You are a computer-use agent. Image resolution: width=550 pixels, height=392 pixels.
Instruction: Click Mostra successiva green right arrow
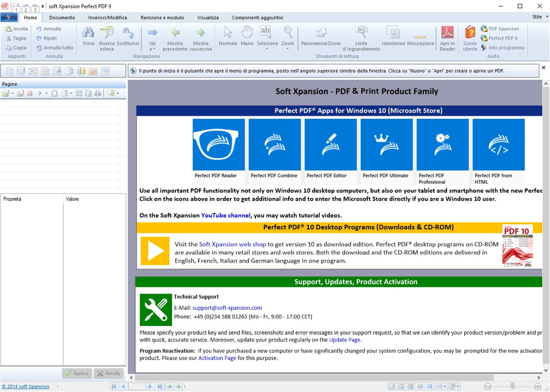click(200, 39)
